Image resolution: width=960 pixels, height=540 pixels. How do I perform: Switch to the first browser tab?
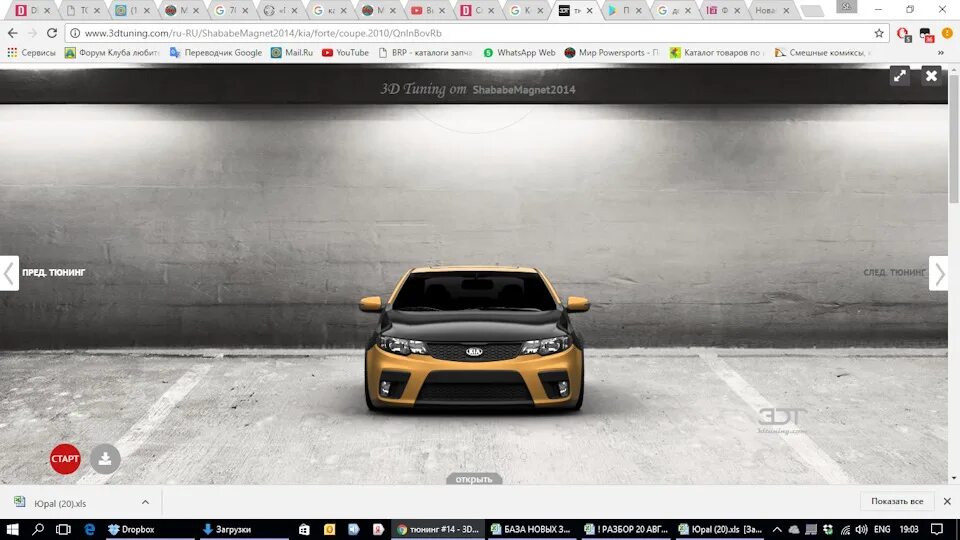[x=32, y=10]
